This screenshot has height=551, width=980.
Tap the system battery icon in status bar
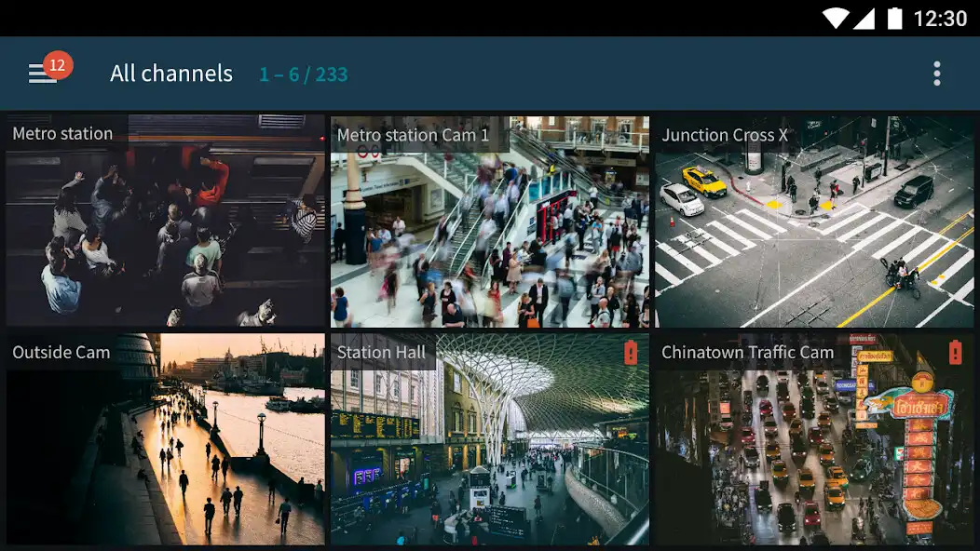point(894,18)
